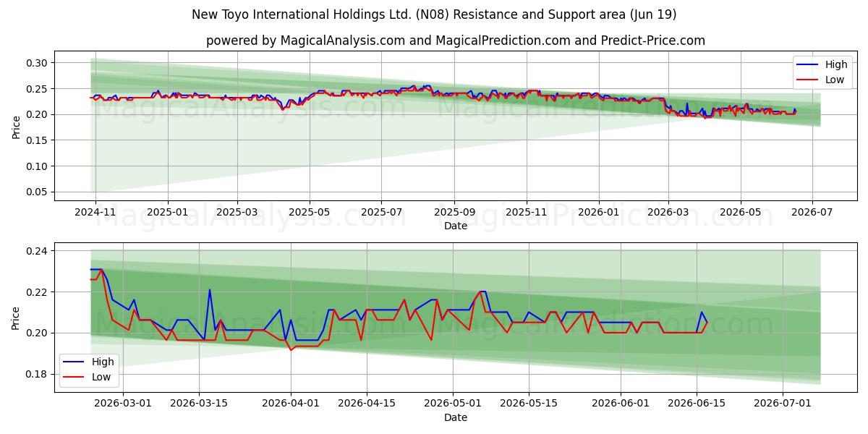
Task: Click the top chart y-axis value 0.15
Action: pyautogui.click(x=36, y=140)
